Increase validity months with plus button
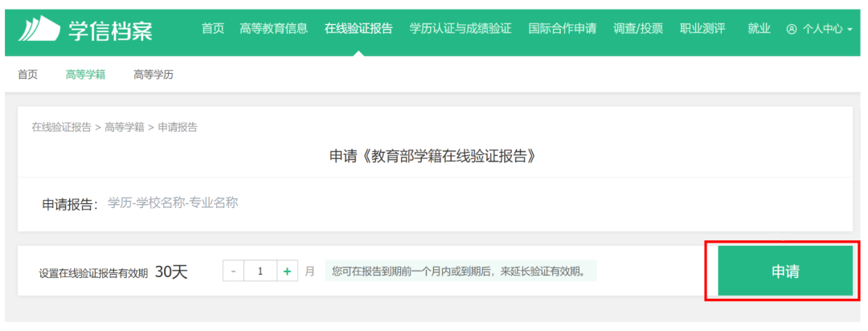The width and height of the screenshot is (868, 331). pyautogui.click(x=287, y=272)
